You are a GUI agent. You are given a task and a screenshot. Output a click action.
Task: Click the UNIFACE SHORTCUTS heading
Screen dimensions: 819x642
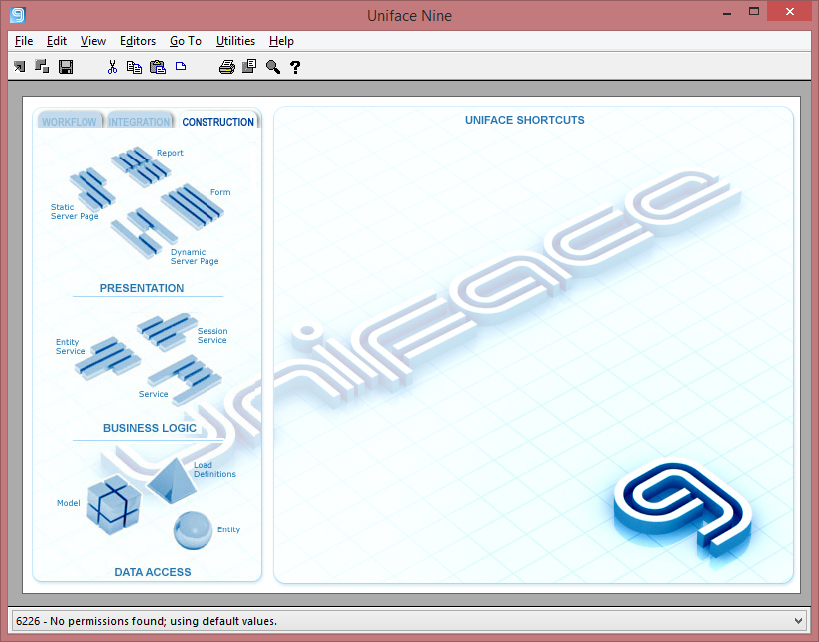coord(525,120)
